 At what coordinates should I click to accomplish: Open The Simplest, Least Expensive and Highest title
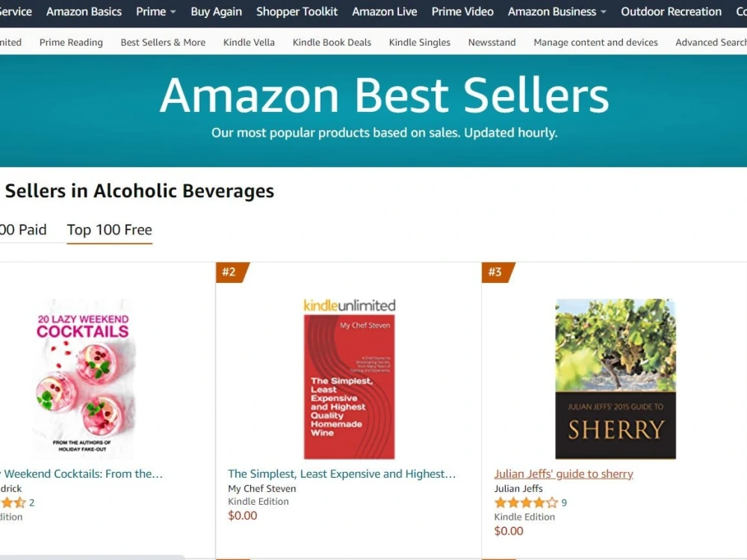[x=341, y=474]
